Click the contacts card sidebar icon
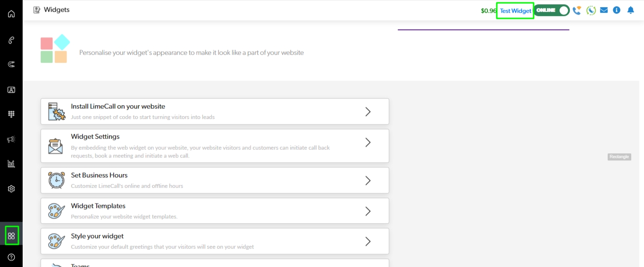Image resolution: width=644 pixels, height=267 pixels. pyautogui.click(x=11, y=90)
